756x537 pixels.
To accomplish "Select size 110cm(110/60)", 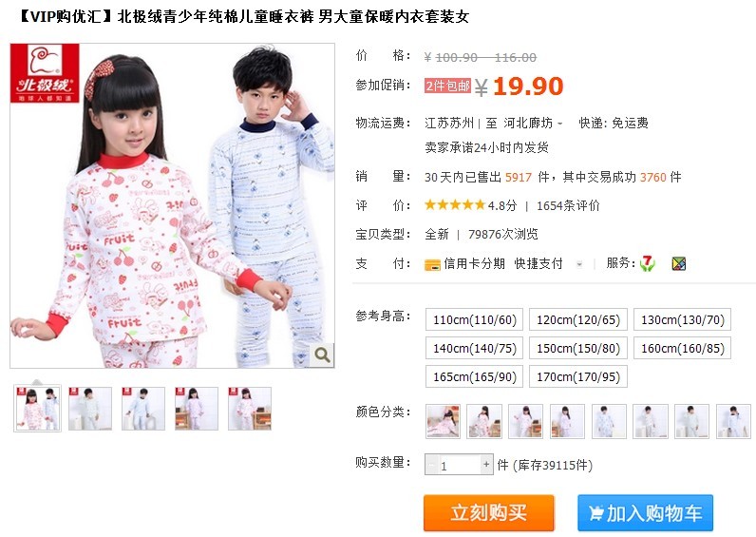I will click(x=475, y=319).
